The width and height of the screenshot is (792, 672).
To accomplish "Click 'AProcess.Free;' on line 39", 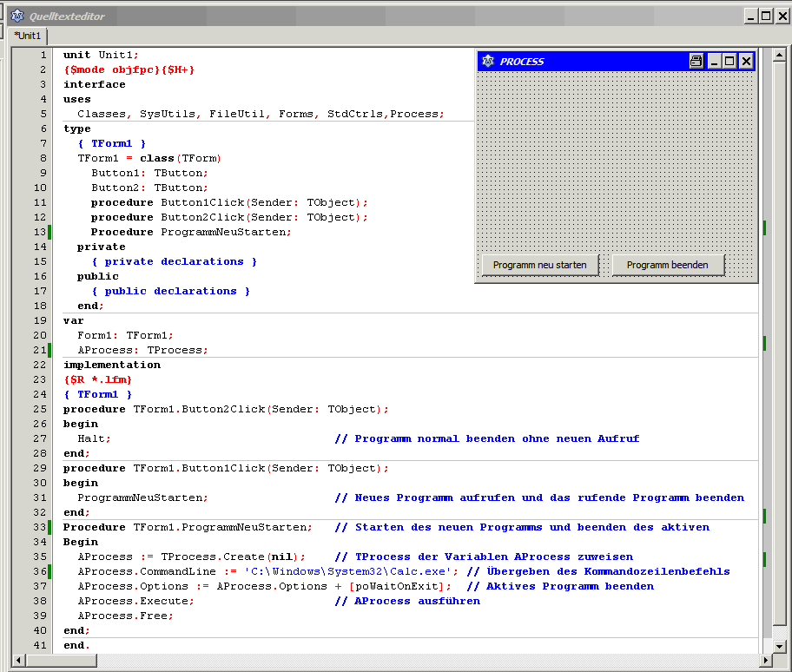I will tap(125, 616).
